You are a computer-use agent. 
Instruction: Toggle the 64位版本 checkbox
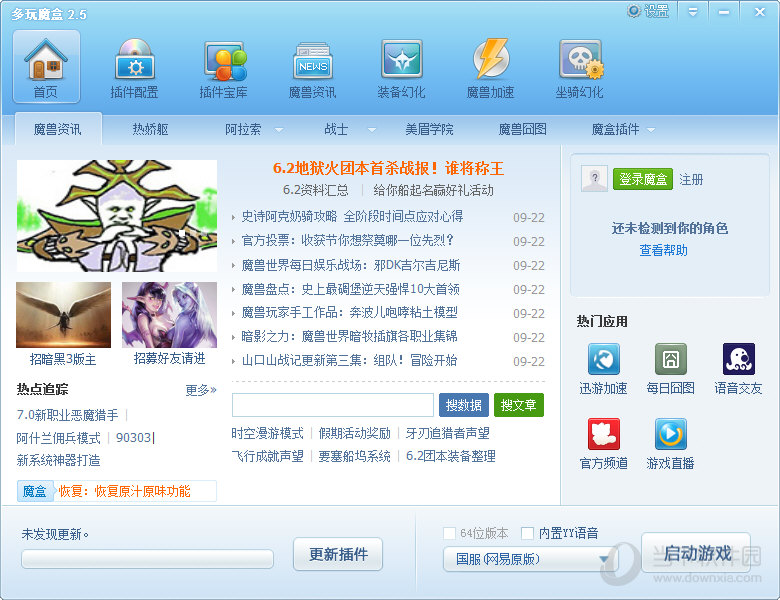click(449, 533)
